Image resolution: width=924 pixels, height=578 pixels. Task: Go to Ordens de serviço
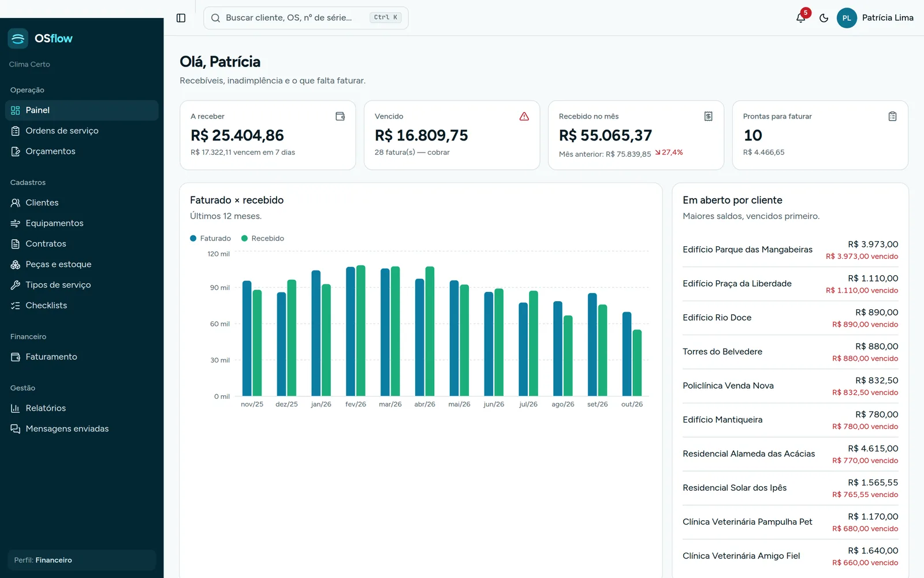(81, 131)
